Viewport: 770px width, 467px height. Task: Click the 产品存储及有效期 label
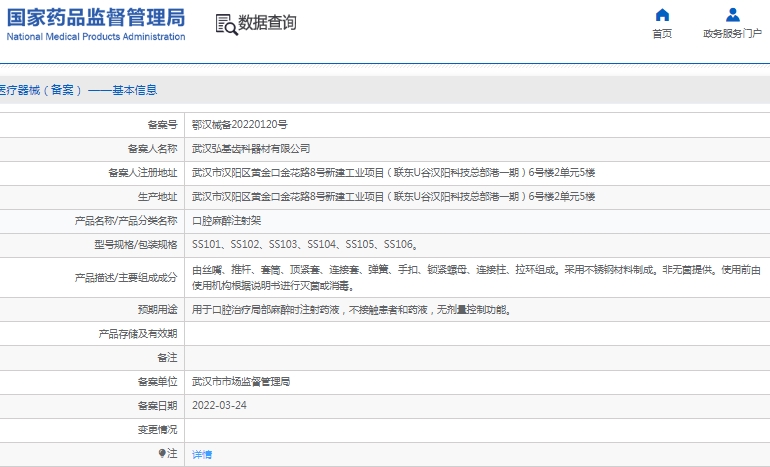pos(138,334)
